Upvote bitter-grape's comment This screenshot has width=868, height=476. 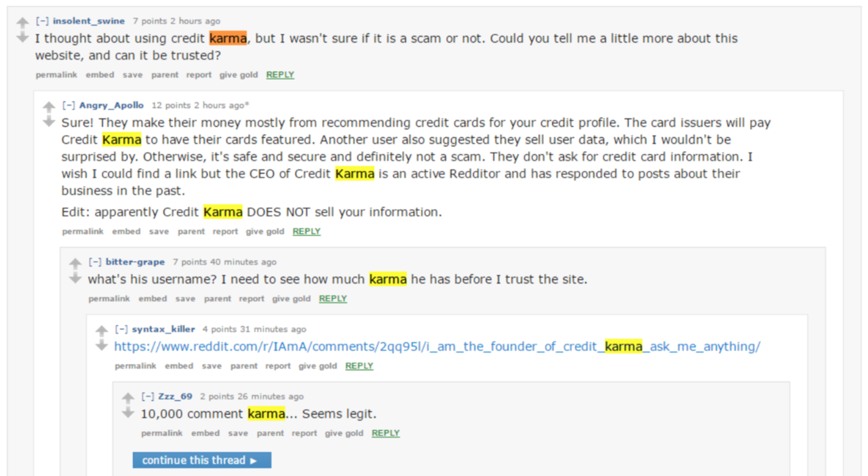tap(75, 263)
